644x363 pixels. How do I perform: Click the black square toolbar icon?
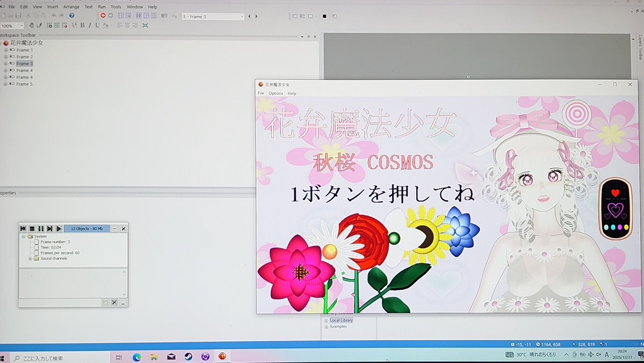point(324,17)
